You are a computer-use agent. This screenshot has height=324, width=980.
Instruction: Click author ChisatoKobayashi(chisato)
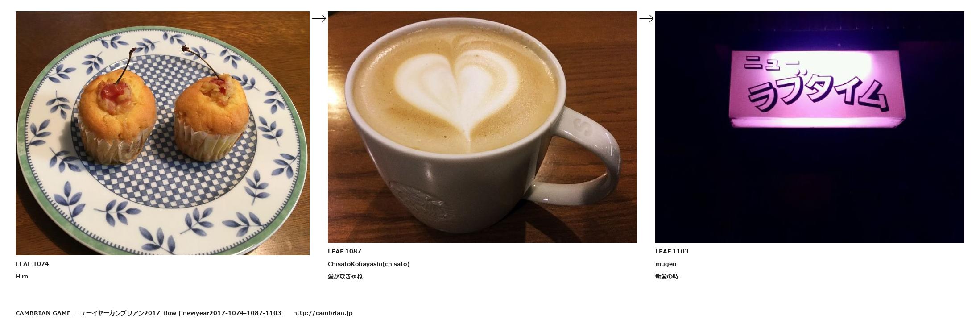368,264
